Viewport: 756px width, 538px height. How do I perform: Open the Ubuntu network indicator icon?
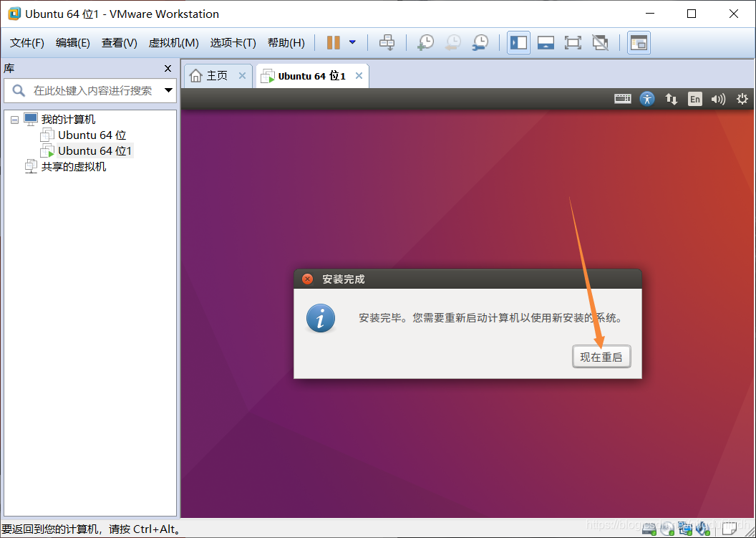point(671,99)
